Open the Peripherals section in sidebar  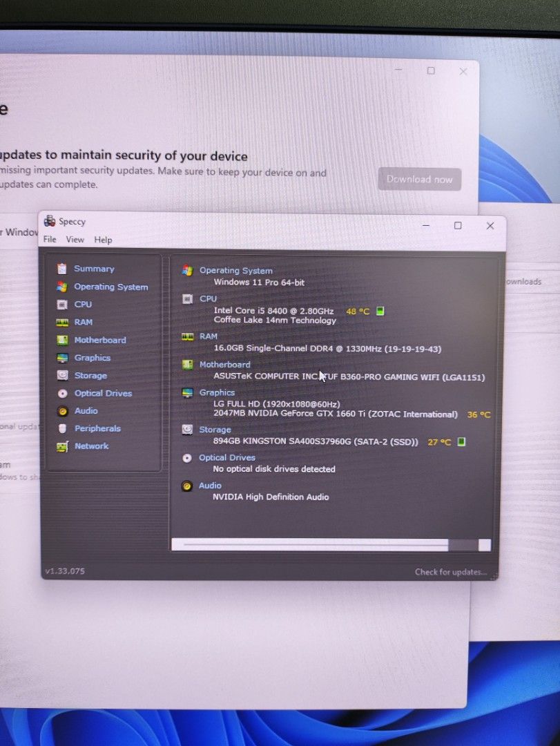pos(97,429)
